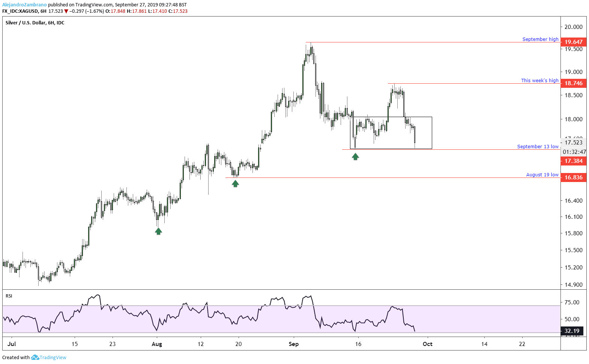Click the RSI value 32.19 tag
The width and height of the screenshot is (589, 364).
click(x=572, y=331)
